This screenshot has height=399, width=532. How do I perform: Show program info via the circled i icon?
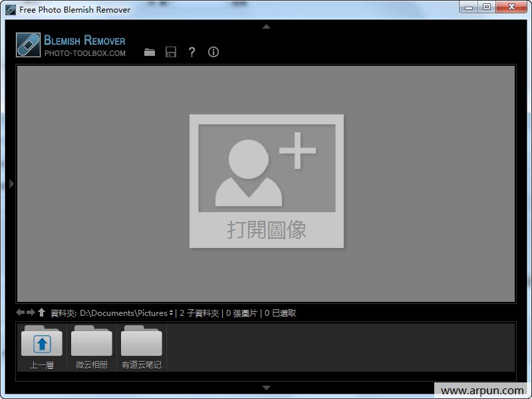(213, 52)
